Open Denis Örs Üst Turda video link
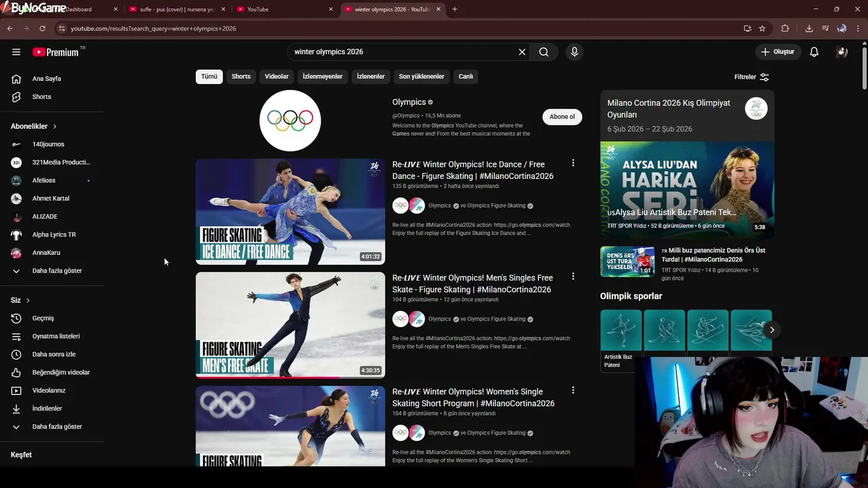Viewport: 868px width, 488px height. tap(713, 255)
